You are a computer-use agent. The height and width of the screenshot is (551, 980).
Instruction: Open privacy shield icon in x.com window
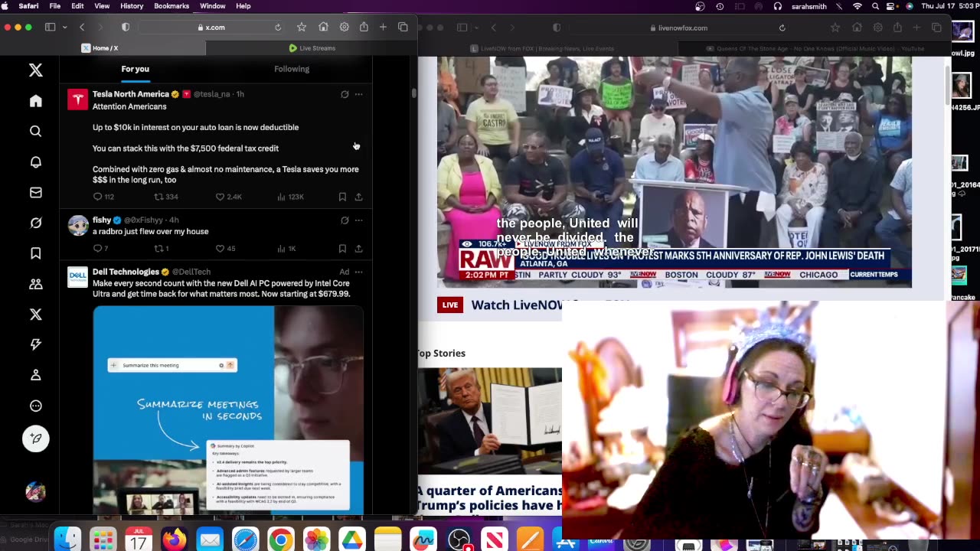coord(126,27)
